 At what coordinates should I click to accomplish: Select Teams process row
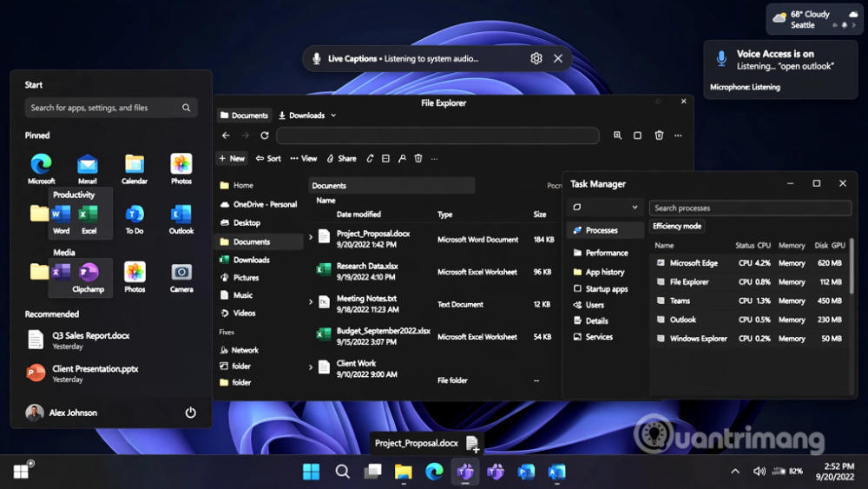(751, 301)
